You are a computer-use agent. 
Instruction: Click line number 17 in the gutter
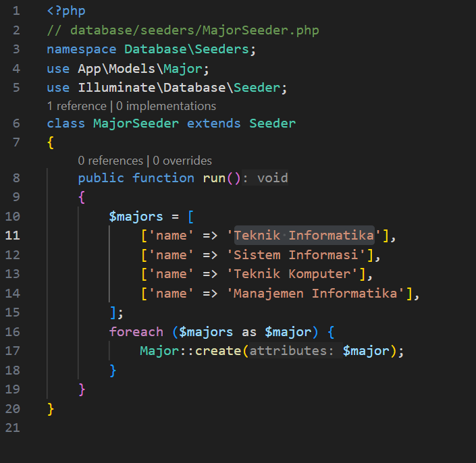pos(14,351)
